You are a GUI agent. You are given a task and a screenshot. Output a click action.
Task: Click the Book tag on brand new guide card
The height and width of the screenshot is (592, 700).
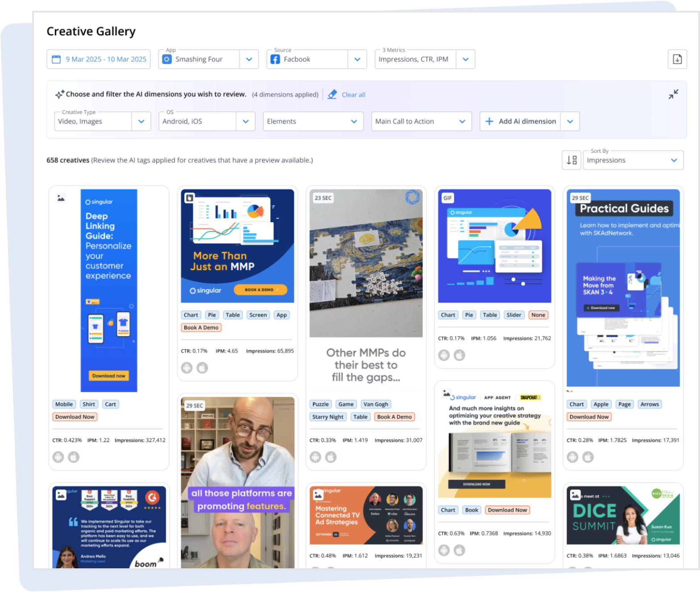[472, 510]
